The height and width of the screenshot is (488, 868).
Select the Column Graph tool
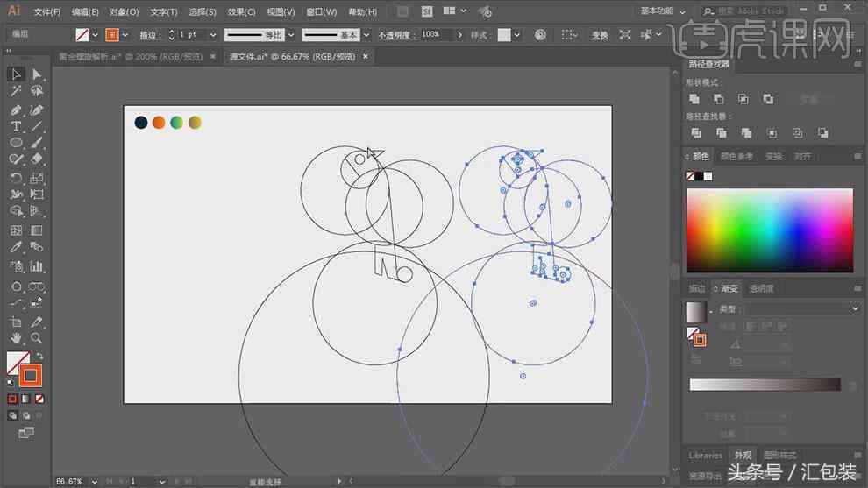(37, 266)
